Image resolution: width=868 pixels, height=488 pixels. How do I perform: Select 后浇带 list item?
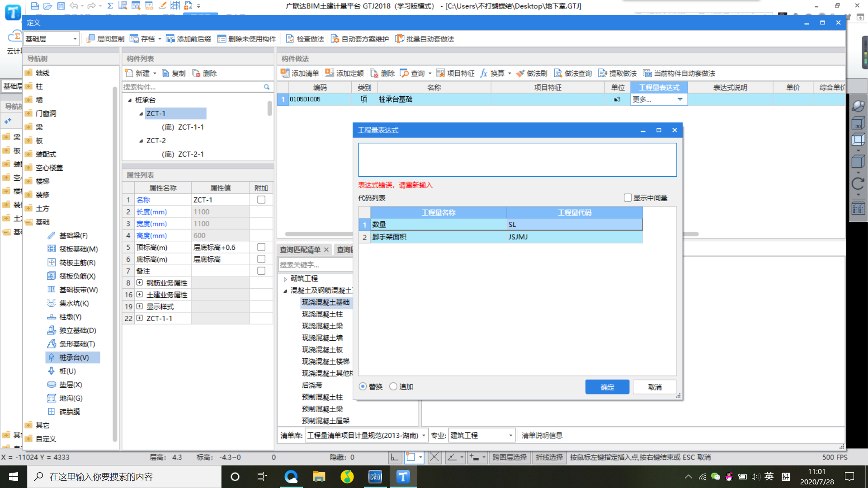click(312, 385)
